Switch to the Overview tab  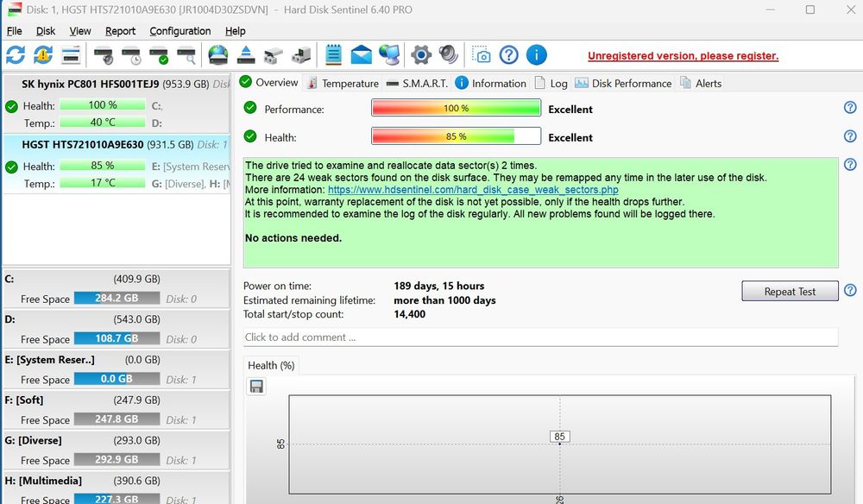(269, 83)
